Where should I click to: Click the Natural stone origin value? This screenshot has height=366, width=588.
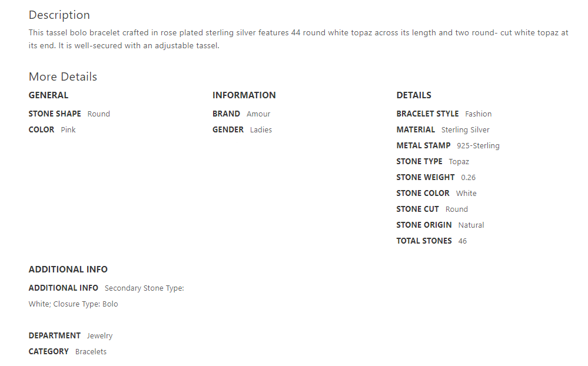(x=471, y=225)
